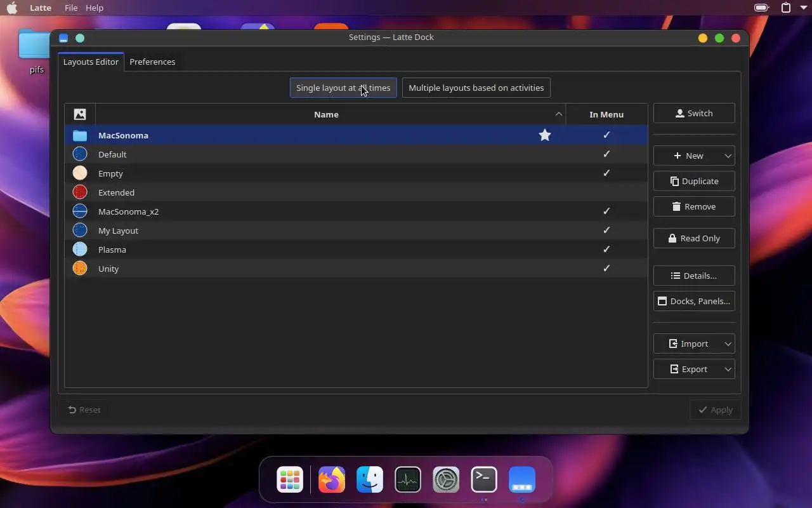Viewport: 812px width, 508px height.
Task: Select the My Layout name
Action: [118, 231]
